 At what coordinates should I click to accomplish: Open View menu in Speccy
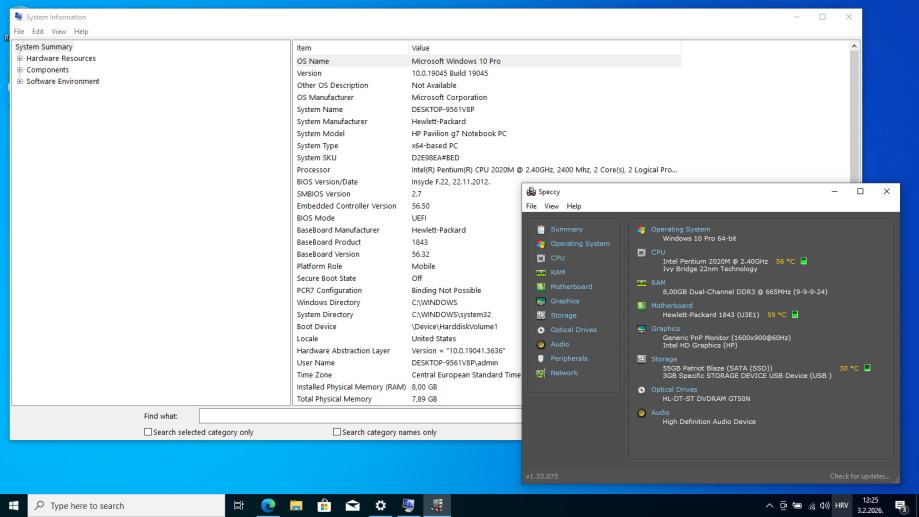pyautogui.click(x=552, y=206)
